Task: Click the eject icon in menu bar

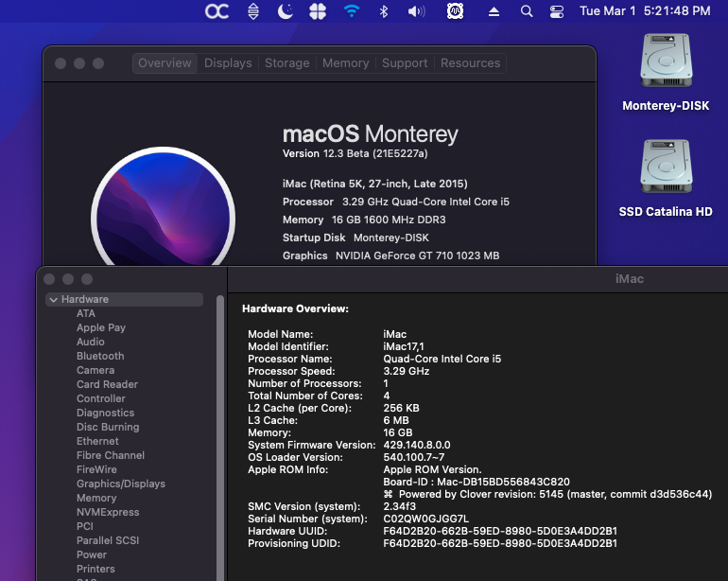Action: pos(494,11)
